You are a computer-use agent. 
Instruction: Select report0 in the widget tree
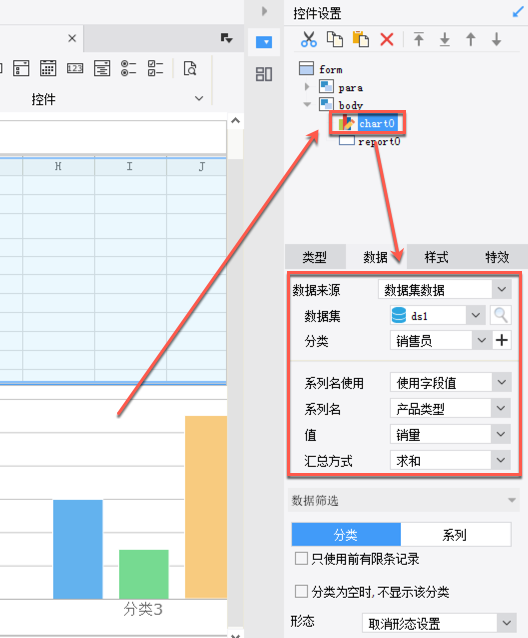379,141
